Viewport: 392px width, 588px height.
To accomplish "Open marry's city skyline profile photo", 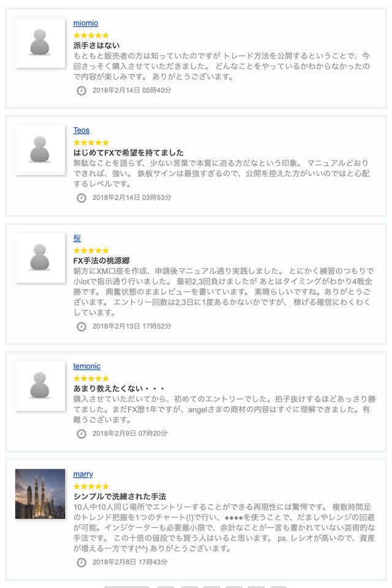I will pyautogui.click(x=40, y=494).
